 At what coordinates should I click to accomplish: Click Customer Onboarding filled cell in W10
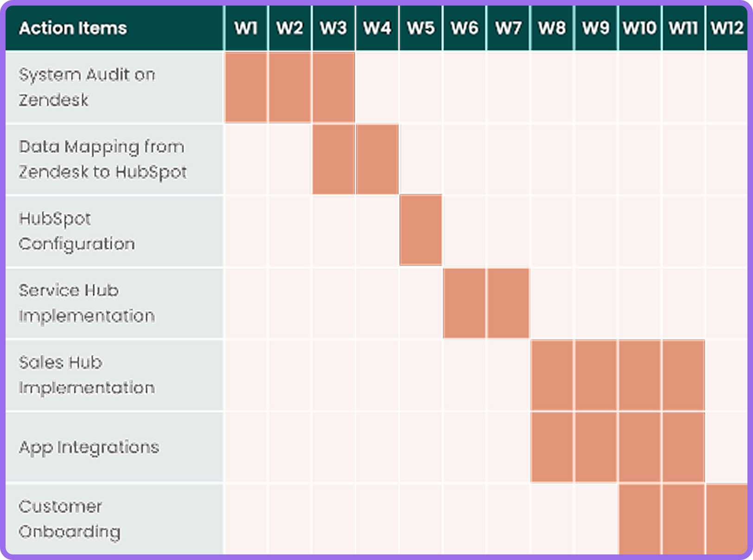click(x=639, y=519)
